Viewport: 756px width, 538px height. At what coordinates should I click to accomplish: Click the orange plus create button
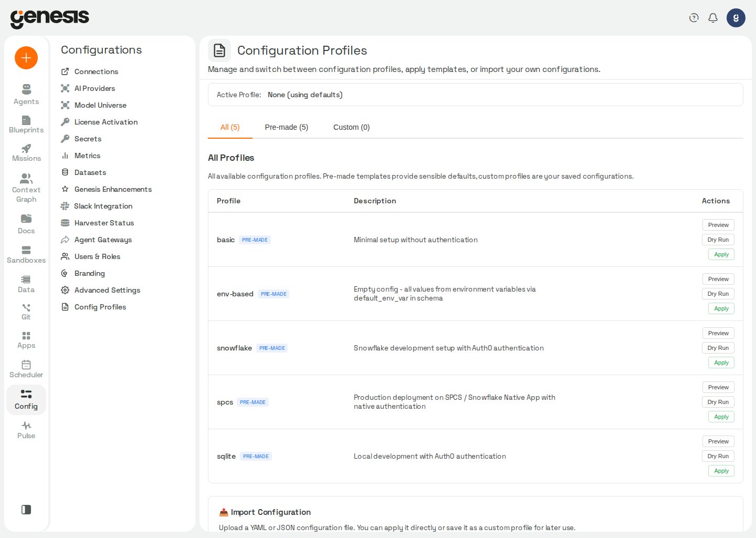coord(26,58)
